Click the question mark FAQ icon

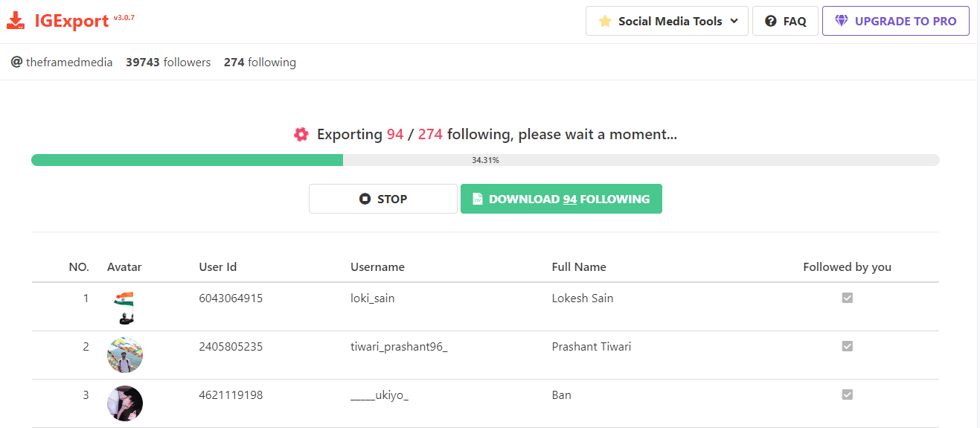click(x=771, y=21)
